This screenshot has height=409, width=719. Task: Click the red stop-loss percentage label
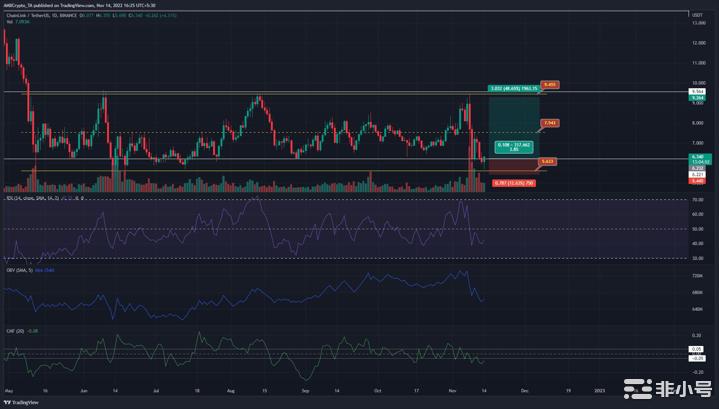tap(514, 183)
